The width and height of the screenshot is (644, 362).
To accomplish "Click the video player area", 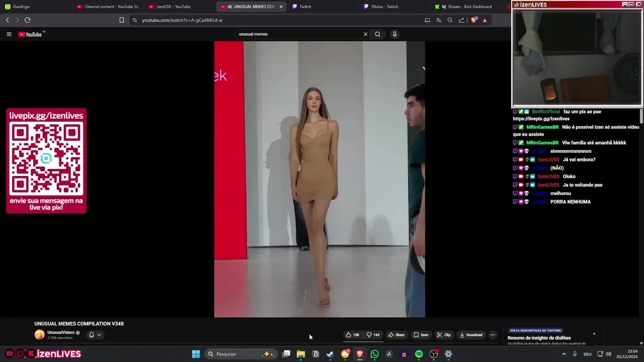I will point(319,179).
